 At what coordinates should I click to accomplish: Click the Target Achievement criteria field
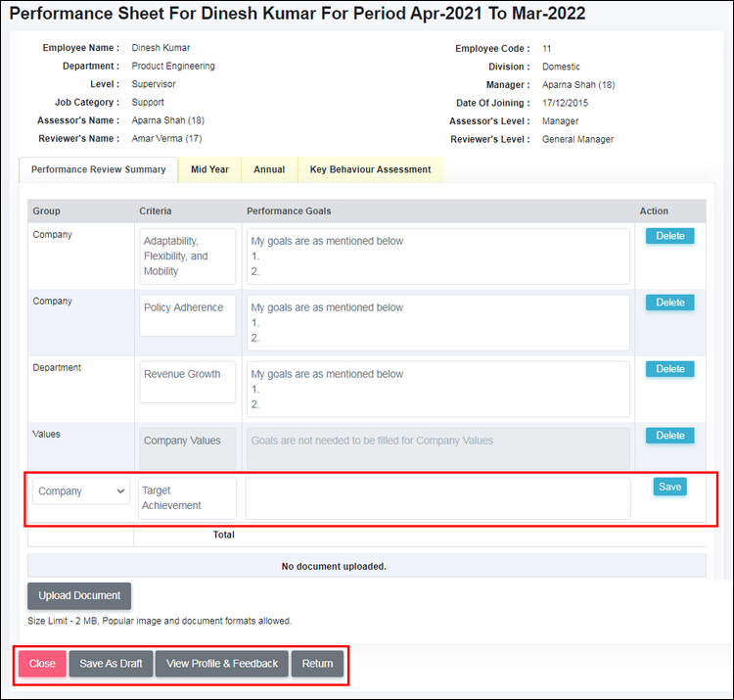(x=187, y=498)
